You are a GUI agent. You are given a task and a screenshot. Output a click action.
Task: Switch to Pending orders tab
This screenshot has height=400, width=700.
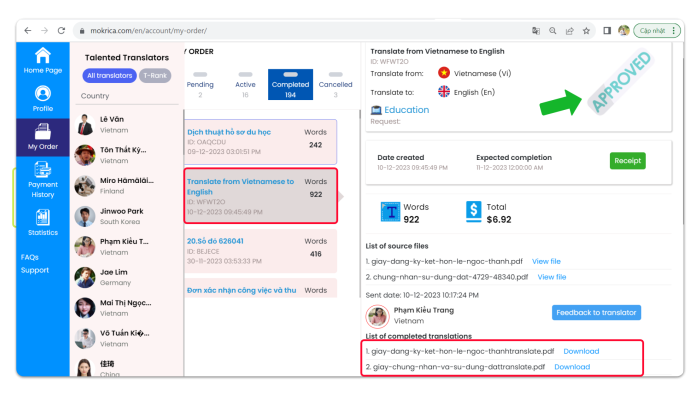(x=200, y=86)
